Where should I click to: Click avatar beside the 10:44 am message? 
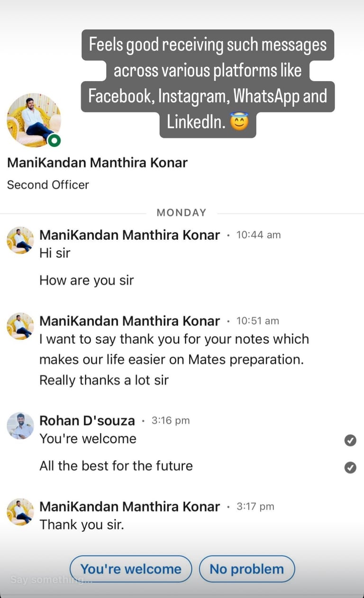[20, 240]
